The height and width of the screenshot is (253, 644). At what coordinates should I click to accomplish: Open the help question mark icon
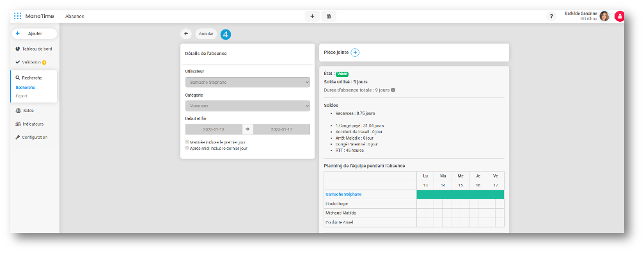551,17
